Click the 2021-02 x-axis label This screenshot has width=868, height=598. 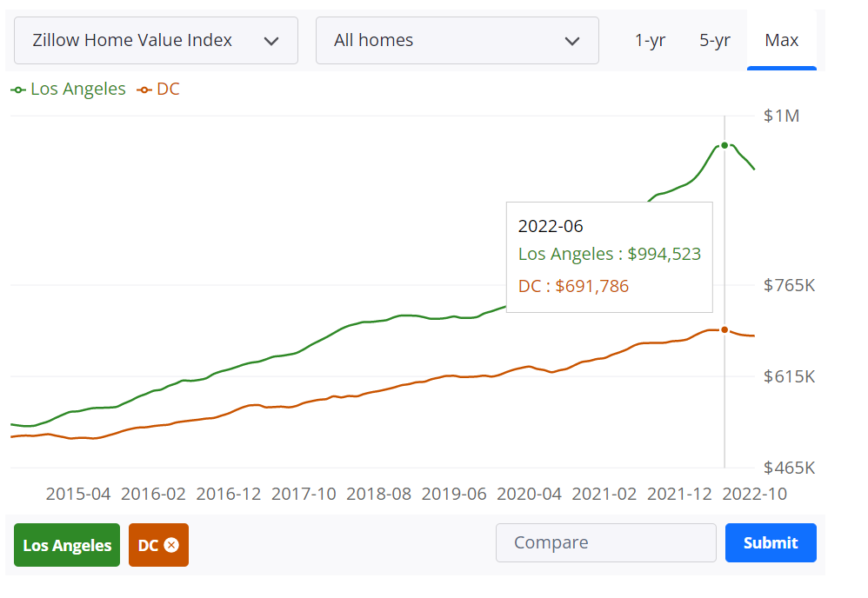[604, 494]
